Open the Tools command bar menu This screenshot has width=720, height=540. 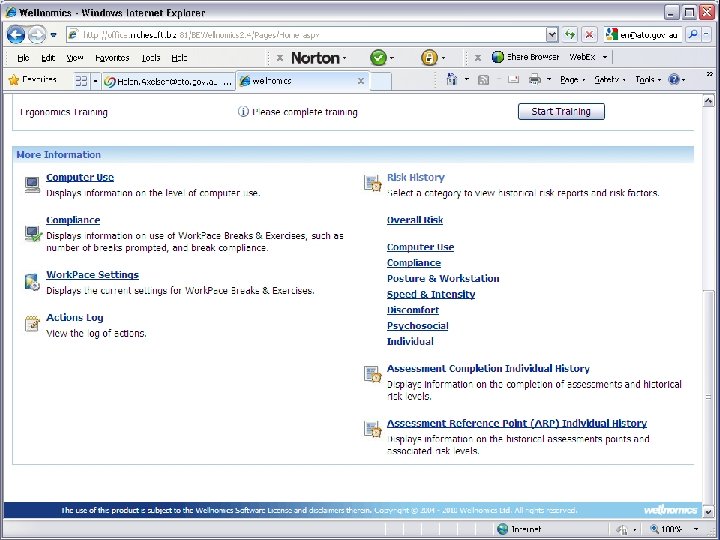648,80
